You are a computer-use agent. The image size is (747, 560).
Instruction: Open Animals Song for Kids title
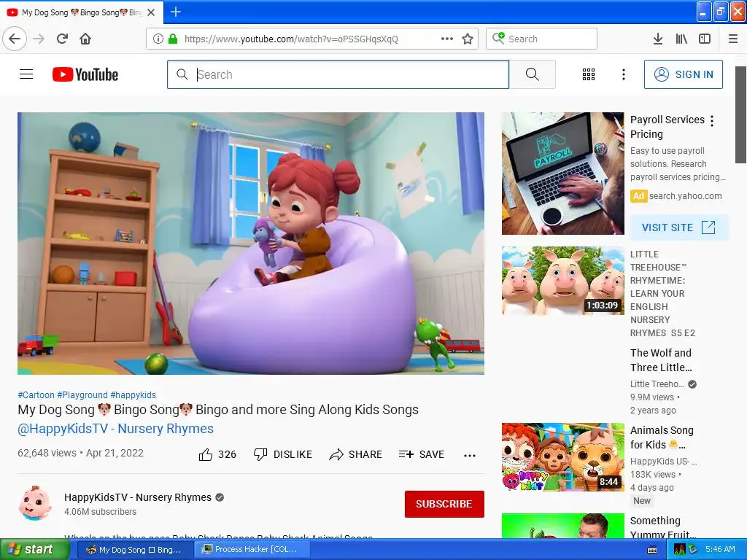(662, 437)
